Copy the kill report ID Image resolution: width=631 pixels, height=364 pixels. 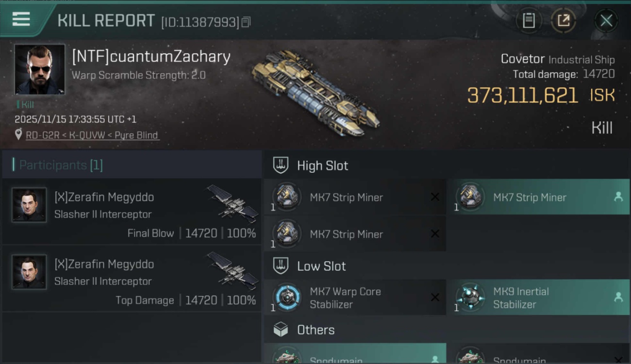(x=246, y=22)
